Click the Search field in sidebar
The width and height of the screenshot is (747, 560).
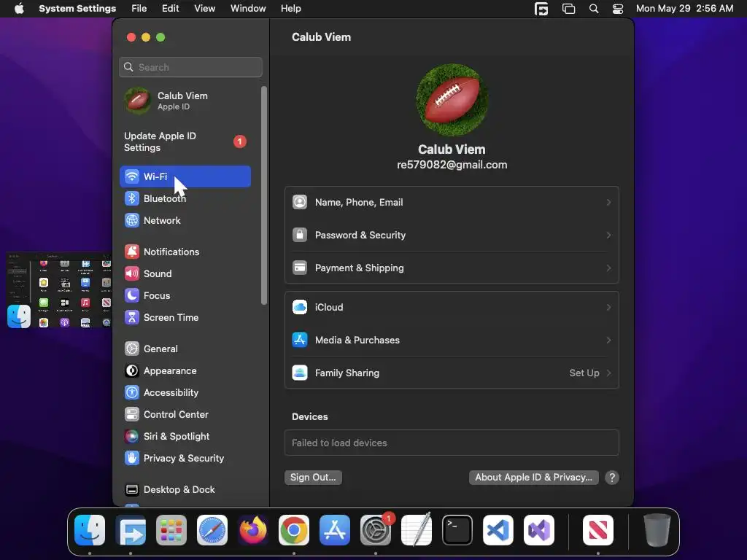click(190, 67)
